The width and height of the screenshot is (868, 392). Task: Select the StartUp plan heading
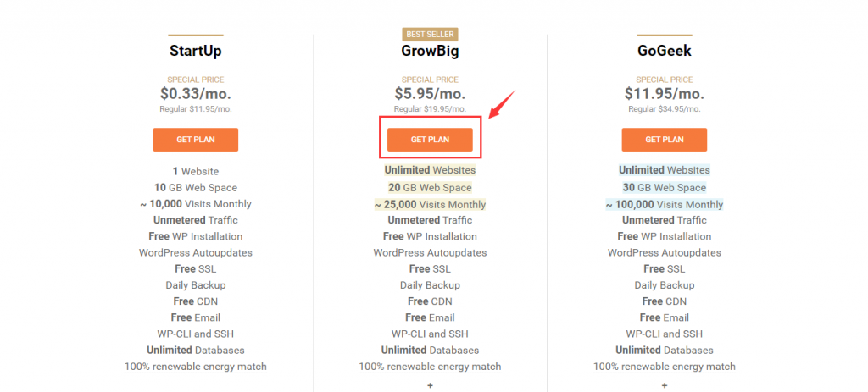(x=195, y=51)
